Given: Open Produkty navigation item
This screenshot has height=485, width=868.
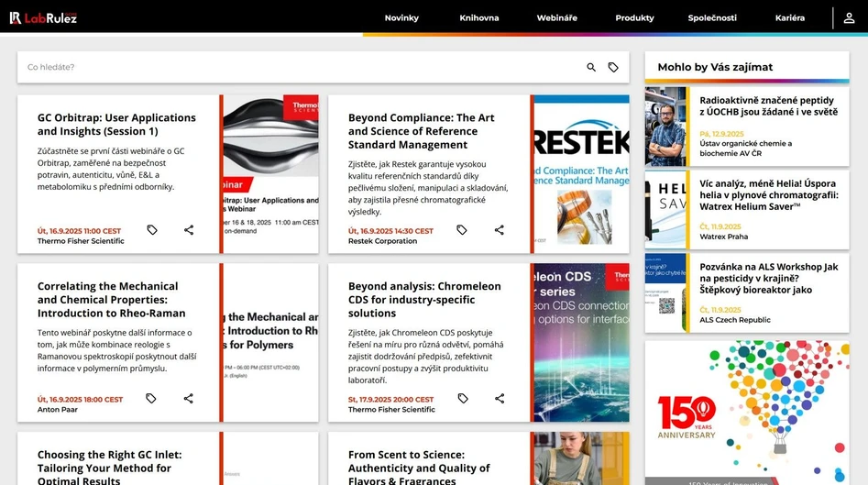Looking at the screenshot, I should click(634, 17).
